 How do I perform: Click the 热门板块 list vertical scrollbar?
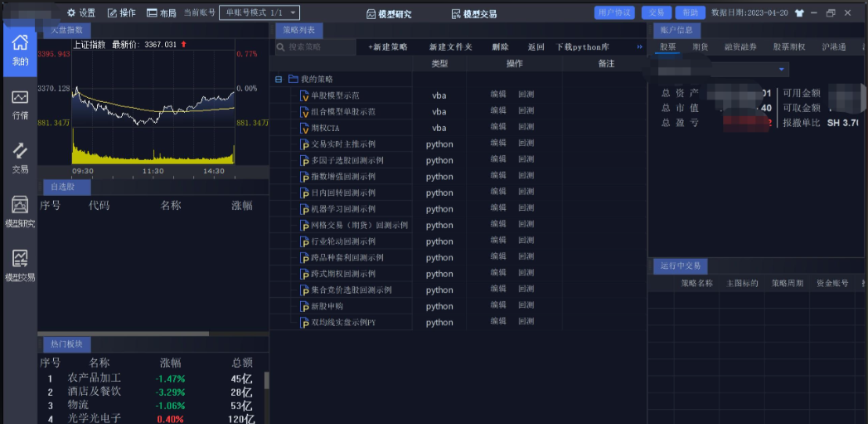pyautogui.click(x=266, y=382)
